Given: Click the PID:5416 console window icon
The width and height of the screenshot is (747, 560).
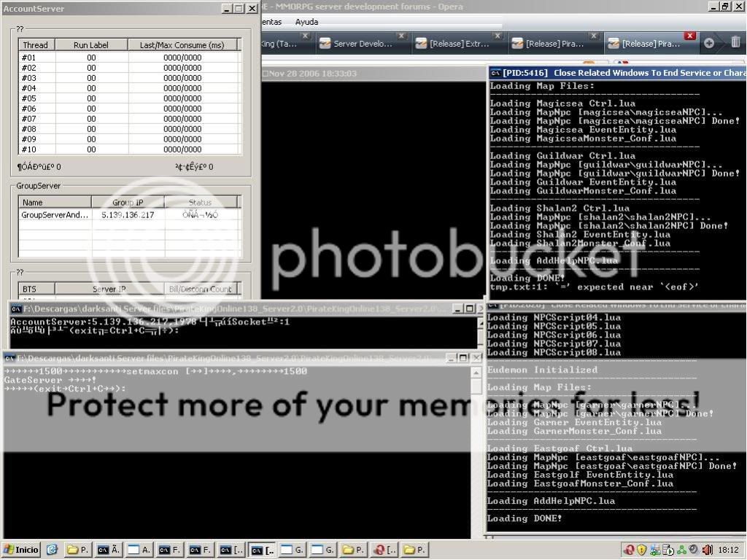Looking at the screenshot, I should [x=495, y=73].
